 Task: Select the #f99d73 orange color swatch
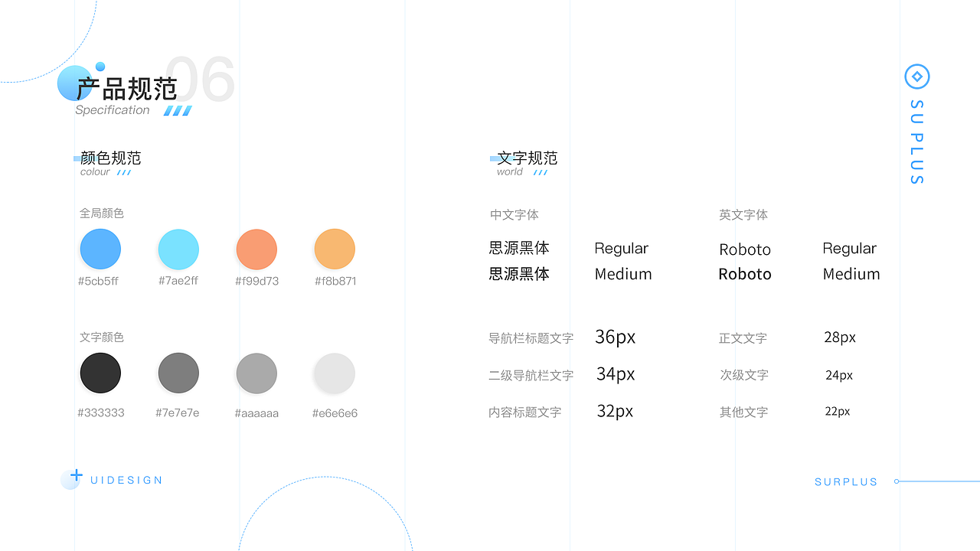(256, 249)
